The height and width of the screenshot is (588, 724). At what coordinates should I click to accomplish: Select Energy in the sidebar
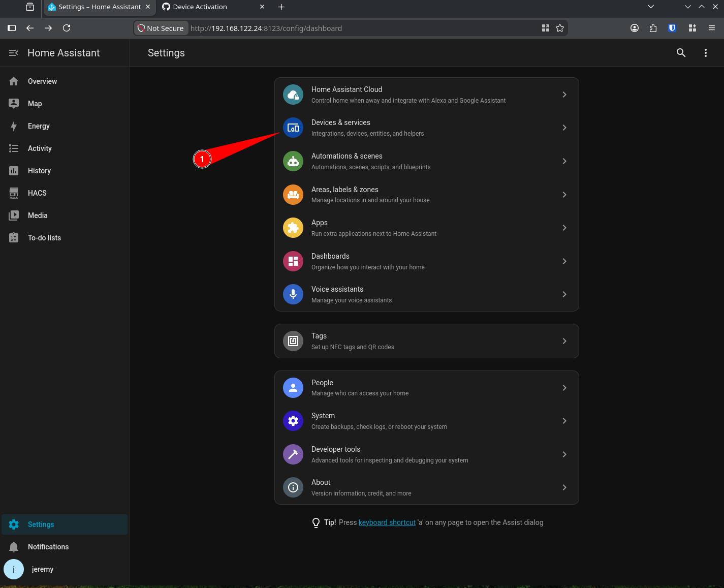pyautogui.click(x=65, y=126)
